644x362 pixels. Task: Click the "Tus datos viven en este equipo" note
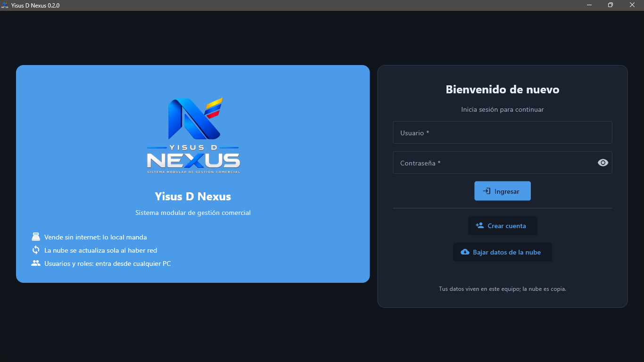[503, 289]
